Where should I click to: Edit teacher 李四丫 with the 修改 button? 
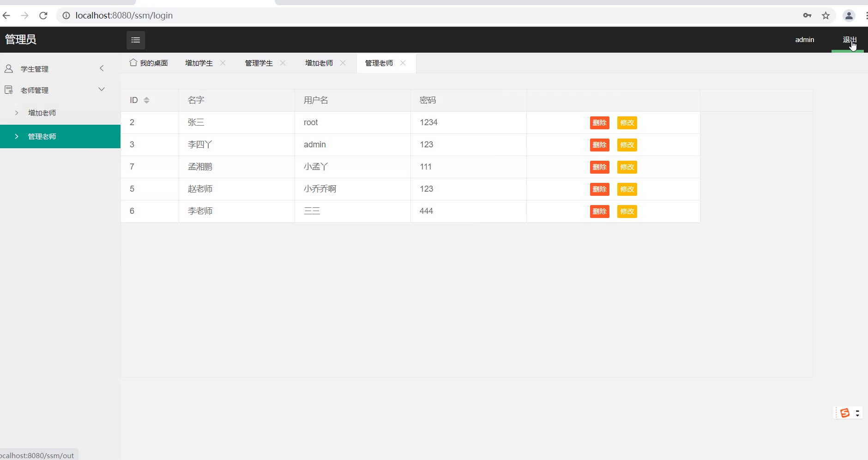click(627, 145)
